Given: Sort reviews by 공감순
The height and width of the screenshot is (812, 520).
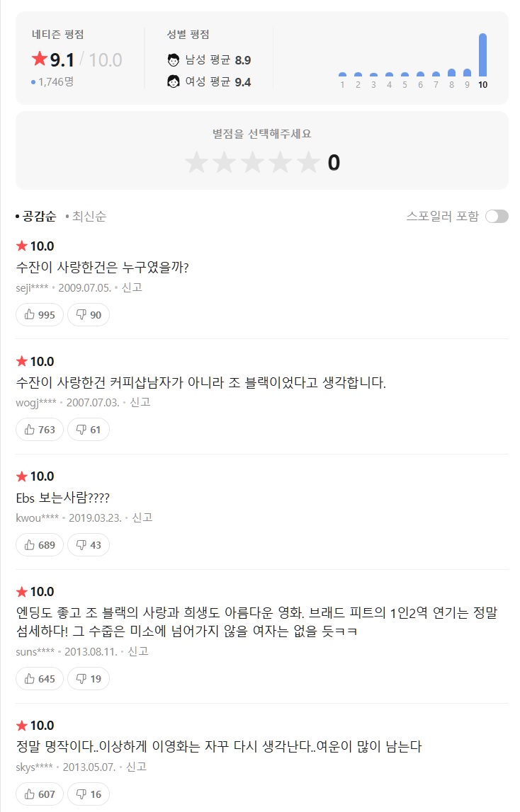Looking at the screenshot, I should click(x=39, y=217).
